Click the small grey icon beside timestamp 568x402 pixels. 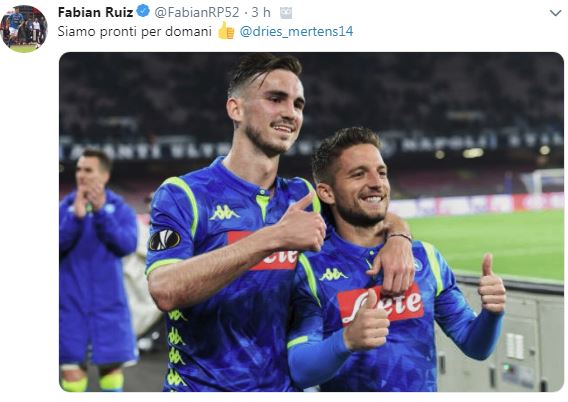pyautogui.click(x=286, y=13)
